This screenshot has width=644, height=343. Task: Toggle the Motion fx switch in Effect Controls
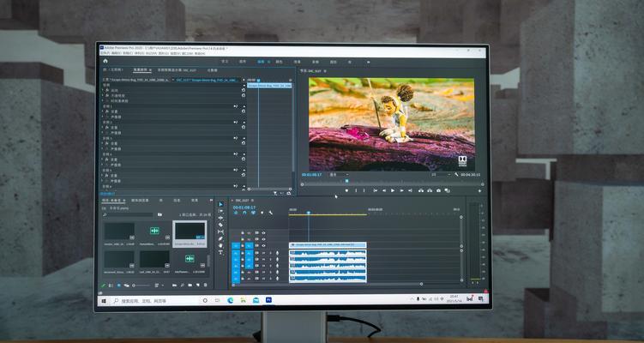pos(108,90)
